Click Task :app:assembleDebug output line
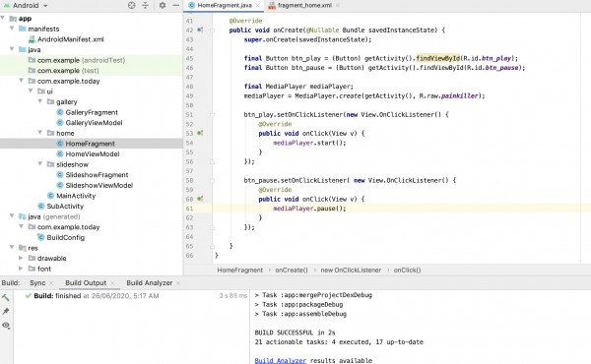This screenshot has width=591, height=364. pos(300,314)
